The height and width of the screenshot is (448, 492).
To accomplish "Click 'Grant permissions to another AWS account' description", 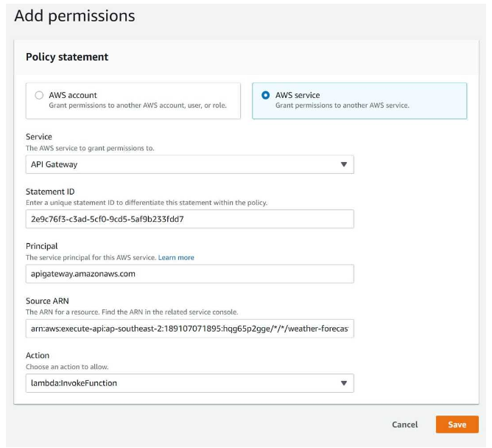I will 138,105.
